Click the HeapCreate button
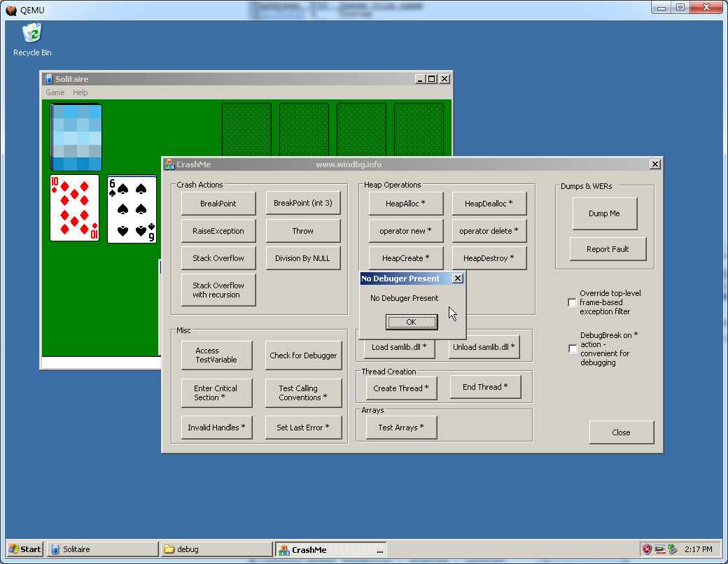This screenshot has height=564, width=728. pyautogui.click(x=406, y=258)
